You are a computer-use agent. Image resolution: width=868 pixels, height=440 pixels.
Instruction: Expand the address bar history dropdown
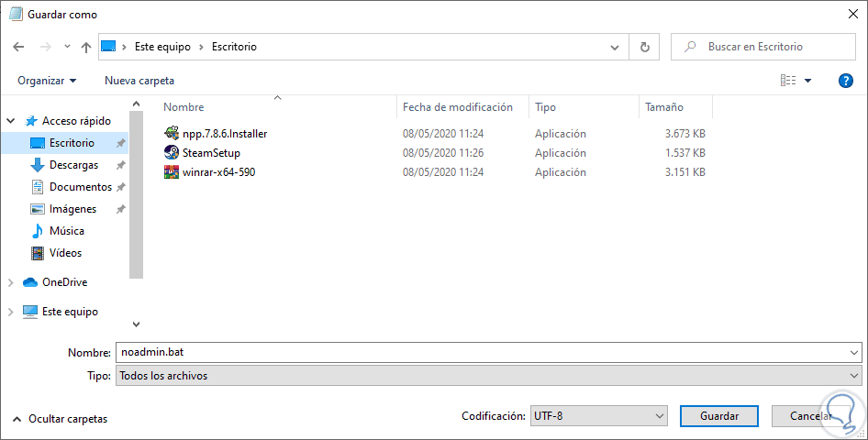(x=615, y=47)
